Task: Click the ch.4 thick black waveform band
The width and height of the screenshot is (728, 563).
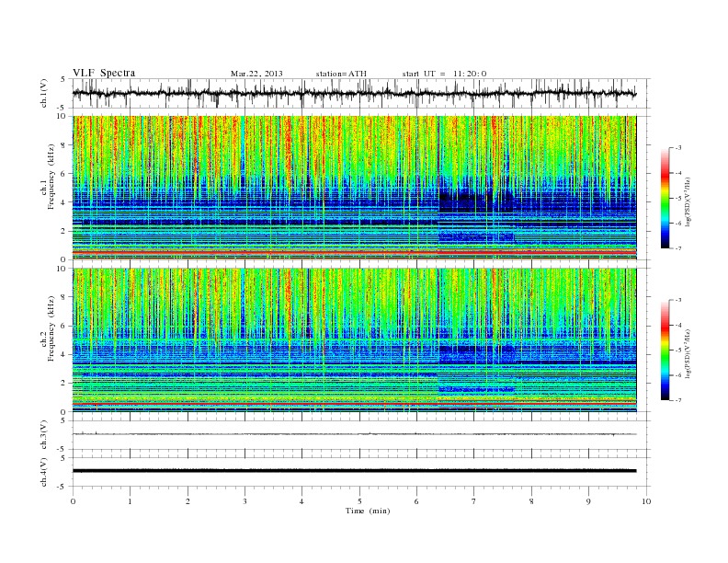Action: pyautogui.click(x=354, y=471)
